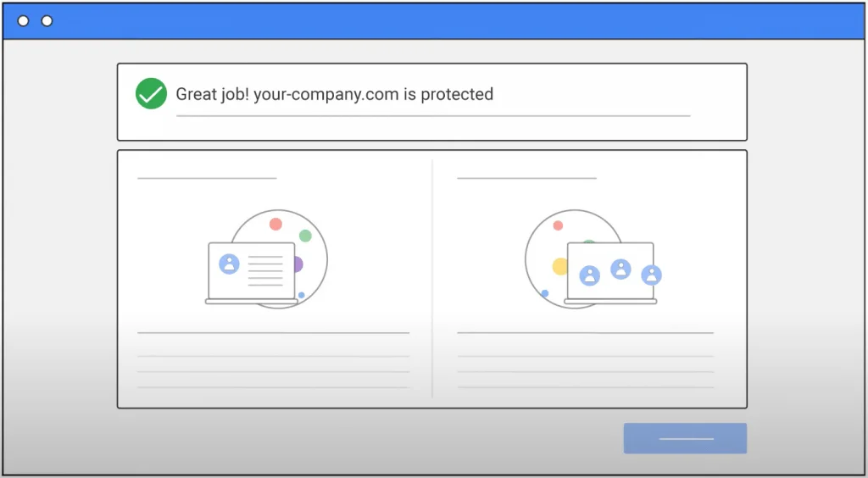Screen dimensions: 868x478
Task: Click the heading line above the three-user illustration
Action: coord(526,178)
